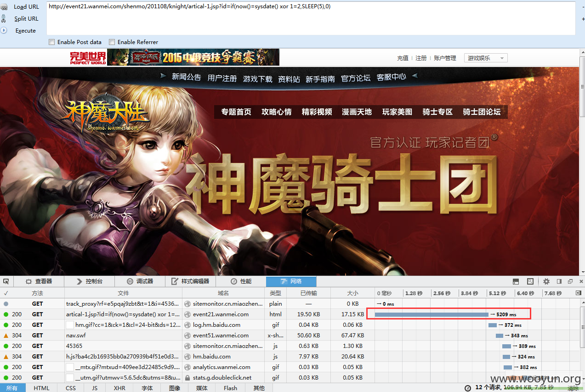The height and width of the screenshot is (392, 585).
Task: Open 玩家美图 in the sub-navigation
Action: 398,112
